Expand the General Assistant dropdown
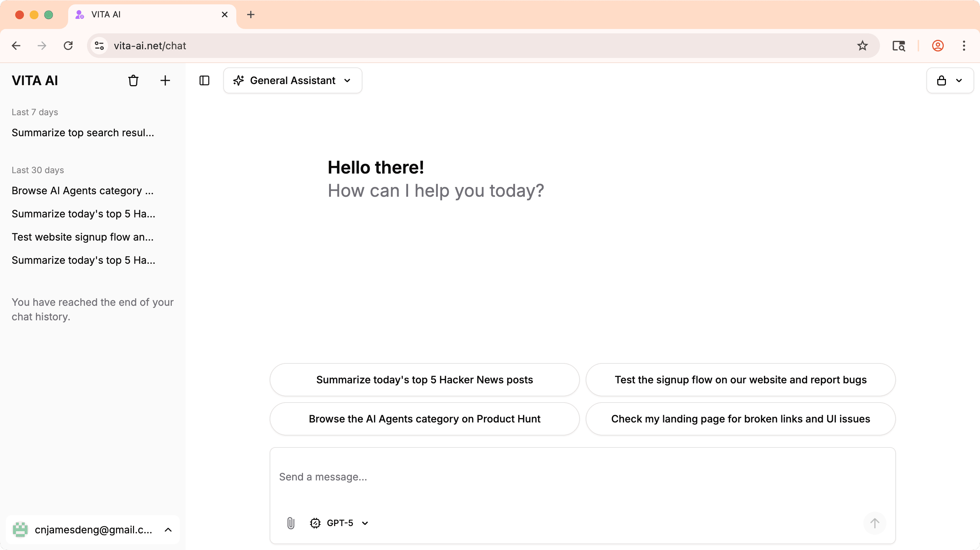 347,80
